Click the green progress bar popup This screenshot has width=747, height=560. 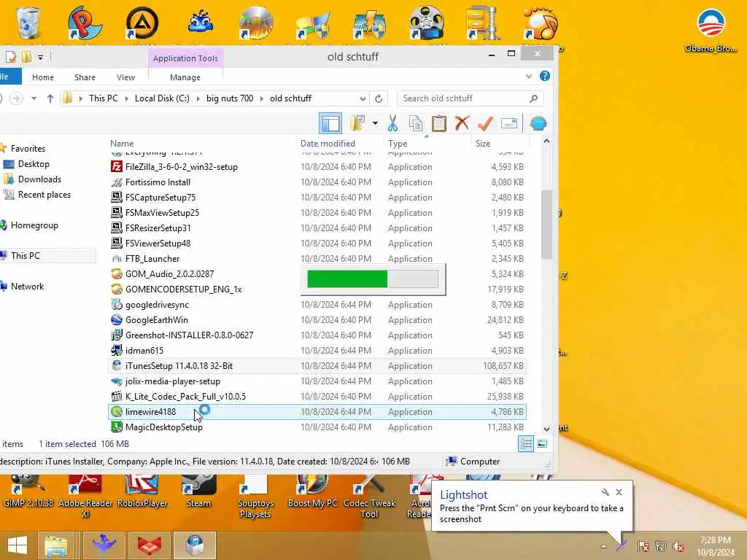[x=373, y=279]
